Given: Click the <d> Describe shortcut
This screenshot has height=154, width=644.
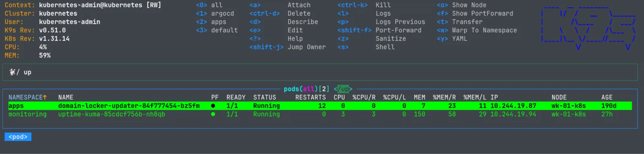Looking at the screenshot, I should pyautogui.click(x=284, y=22).
